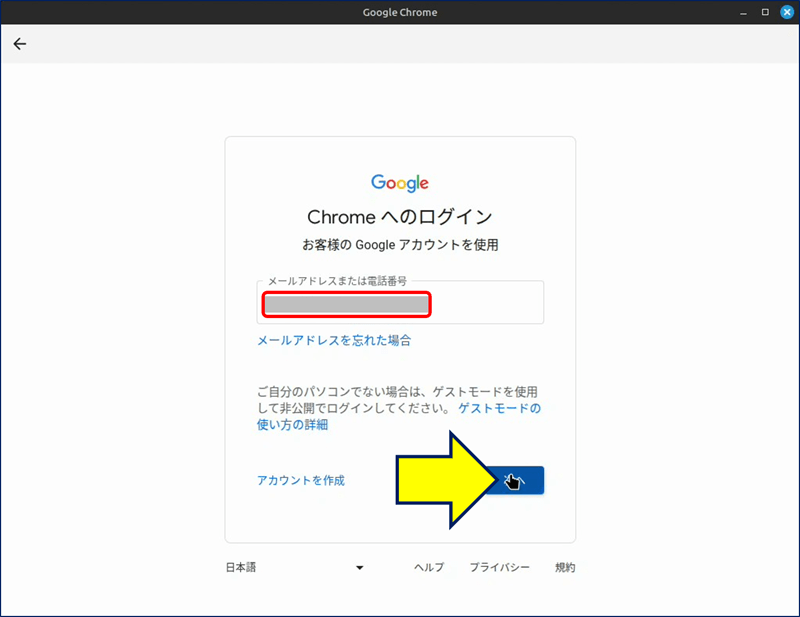Image resolution: width=800 pixels, height=617 pixels.
Task: Close the Google Chrome window
Action: (787, 12)
